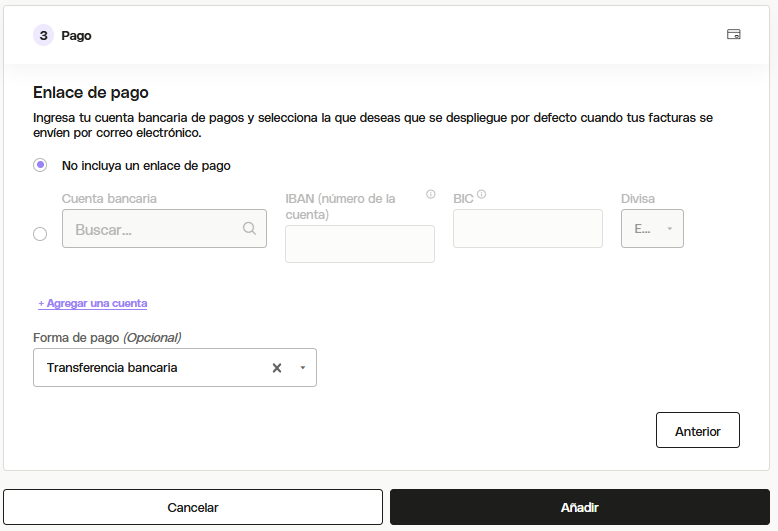This screenshot has width=778, height=531.
Task: Click the IBAN input field
Action: 360,244
